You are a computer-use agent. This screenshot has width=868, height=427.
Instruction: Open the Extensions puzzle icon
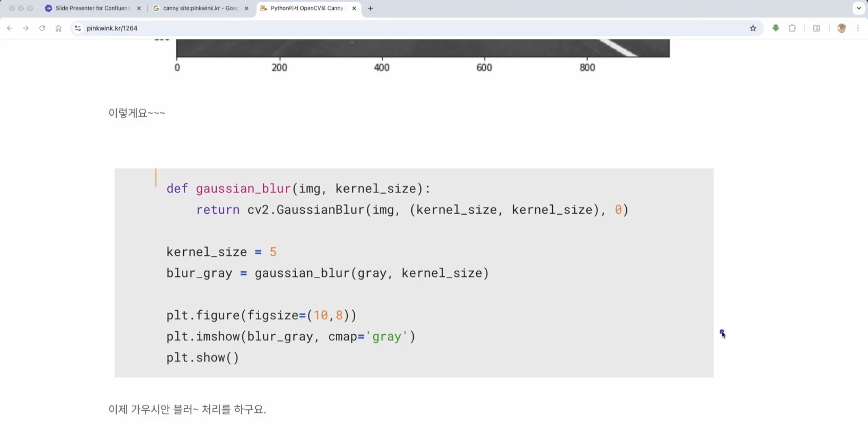pyautogui.click(x=792, y=28)
